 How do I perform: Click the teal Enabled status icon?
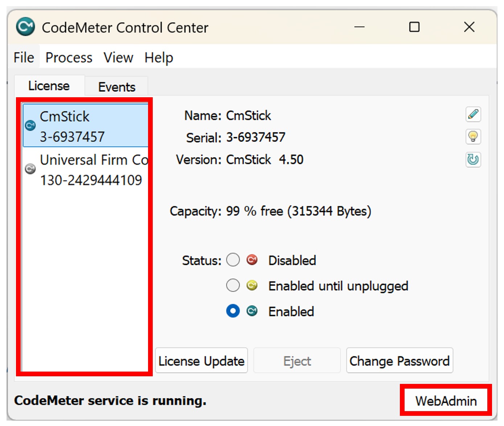[252, 311]
